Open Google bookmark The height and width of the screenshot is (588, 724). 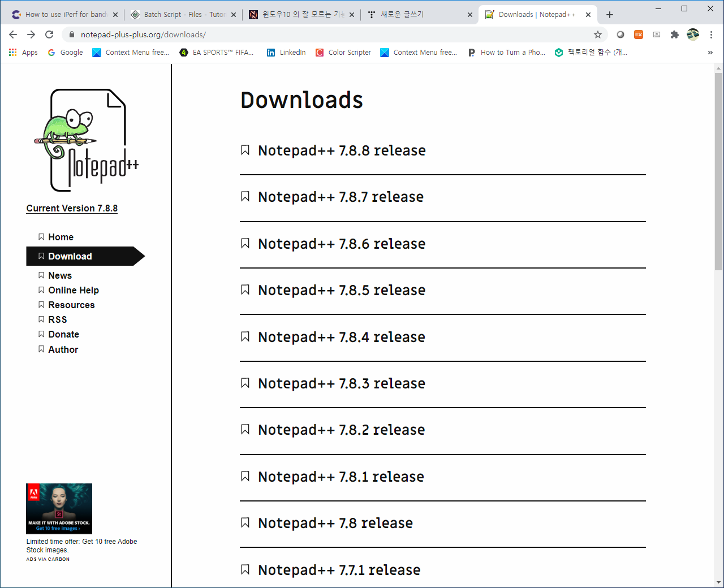click(65, 53)
